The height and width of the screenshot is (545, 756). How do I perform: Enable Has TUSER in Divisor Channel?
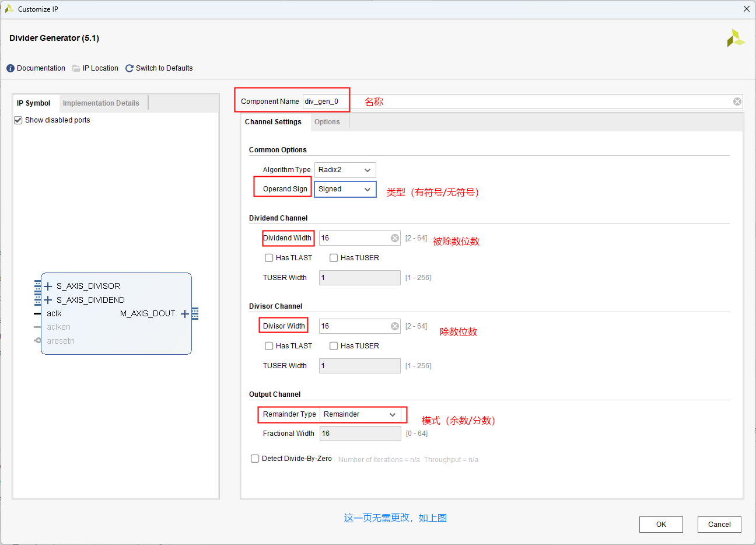pos(334,346)
